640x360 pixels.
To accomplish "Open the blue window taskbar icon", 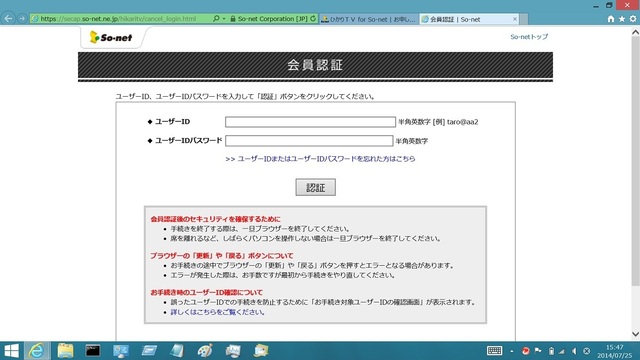I will click(x=149, y=351).
